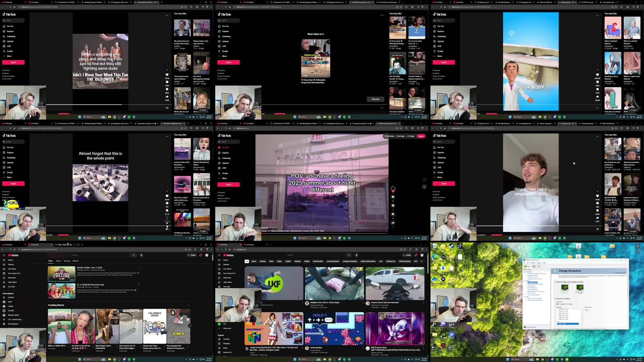Click the TikTok search box in the Delfonics window
Image resolution: width=644 pixels, height=362 pixels.
[13, 21]
